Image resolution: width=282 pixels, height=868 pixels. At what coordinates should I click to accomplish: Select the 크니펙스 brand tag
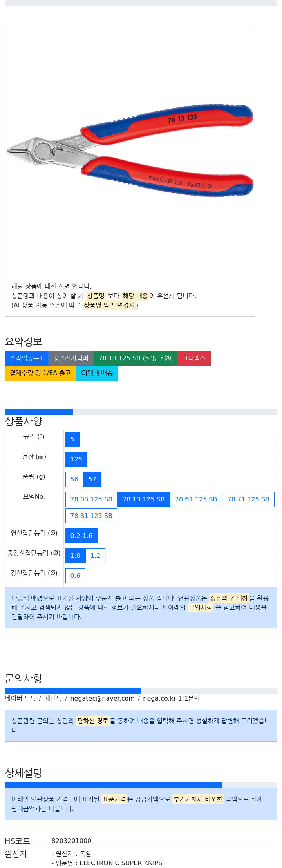coord(194,358)
